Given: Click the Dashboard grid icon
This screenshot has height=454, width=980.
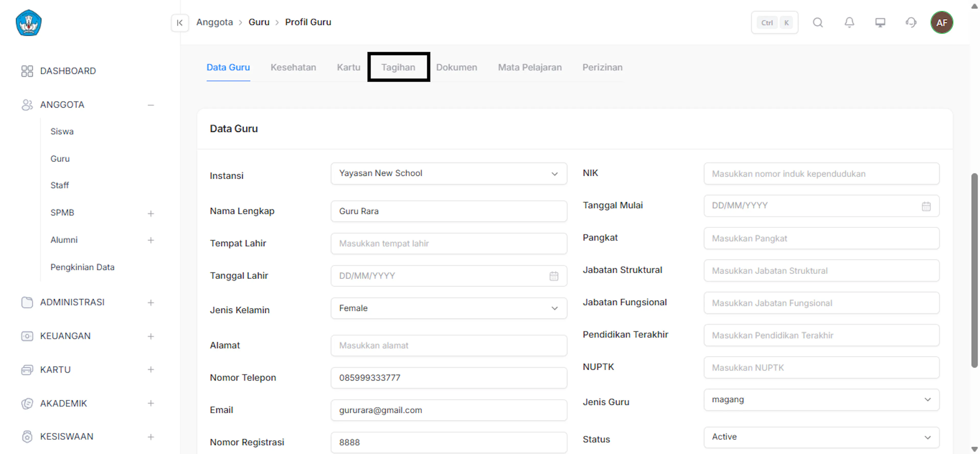Looking at the screenshot, I should tap(27, 71).
